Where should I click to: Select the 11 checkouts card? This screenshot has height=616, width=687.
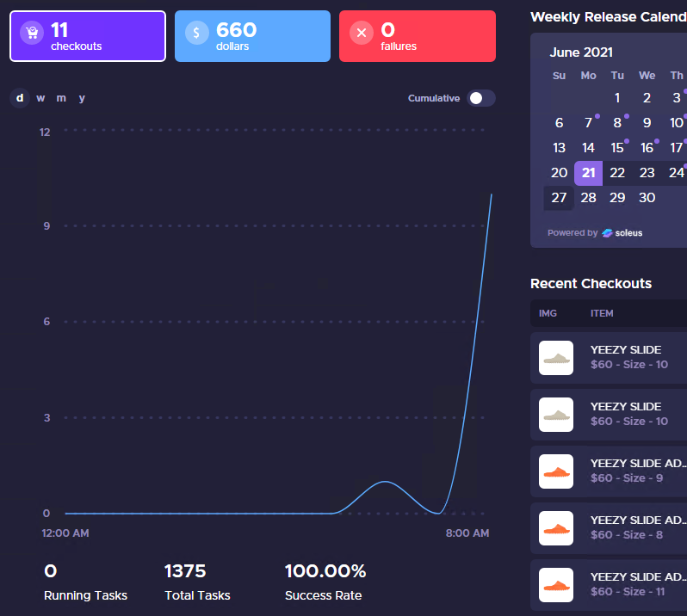(x=88, y=36)
